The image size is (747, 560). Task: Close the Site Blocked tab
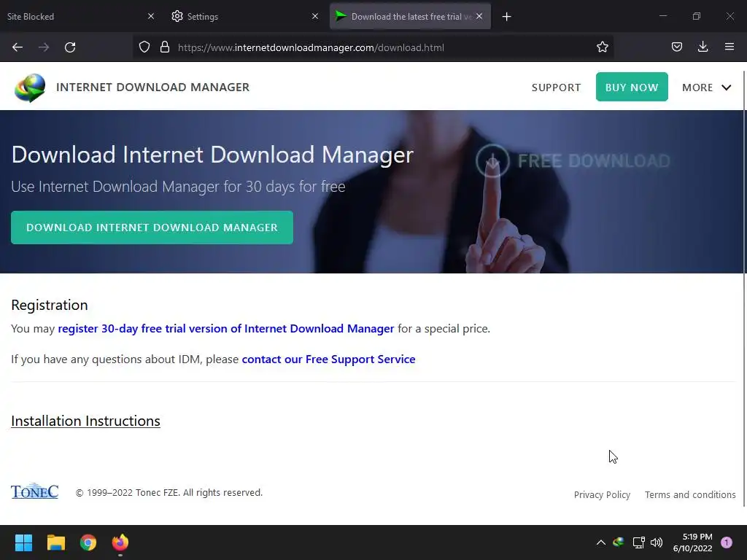coord(151,16)
